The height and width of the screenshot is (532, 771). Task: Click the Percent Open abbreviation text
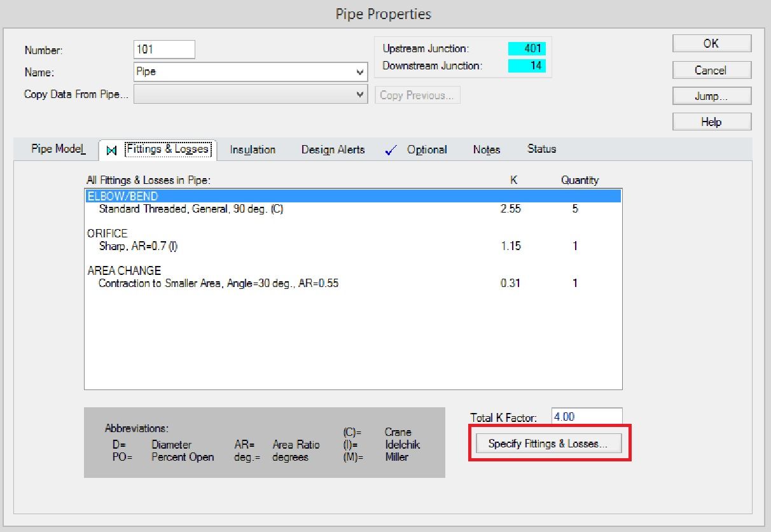(183, 457)
